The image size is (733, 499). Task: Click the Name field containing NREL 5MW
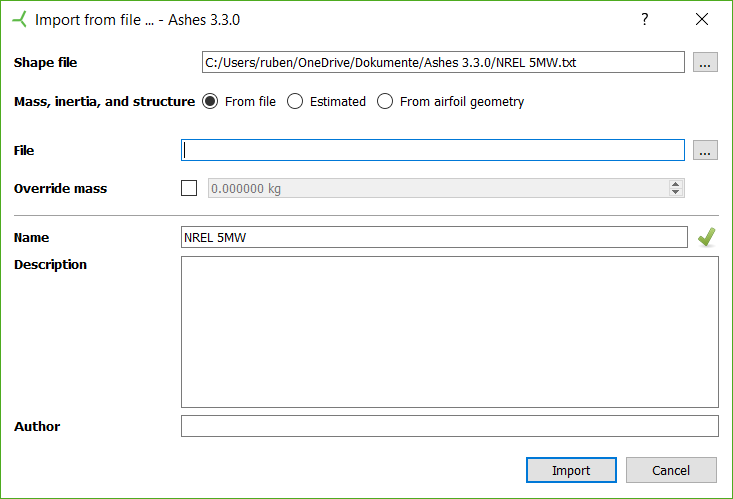434,237
